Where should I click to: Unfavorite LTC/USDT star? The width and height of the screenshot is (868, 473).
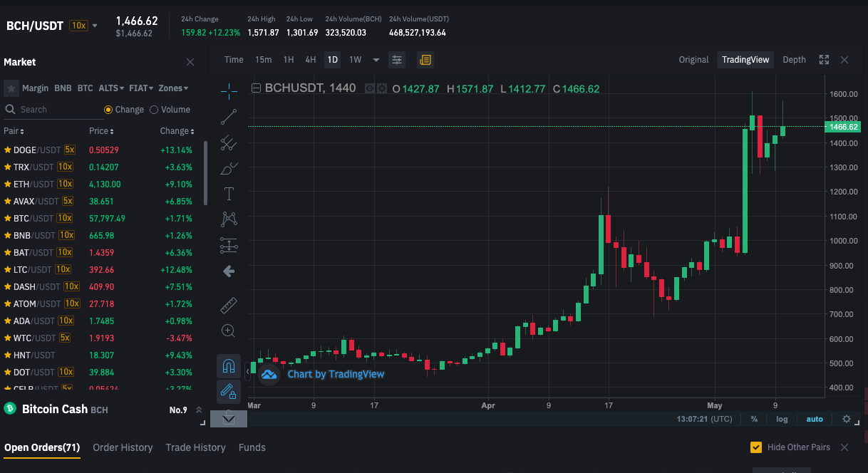pyautogui.click(x=8, y=269)
